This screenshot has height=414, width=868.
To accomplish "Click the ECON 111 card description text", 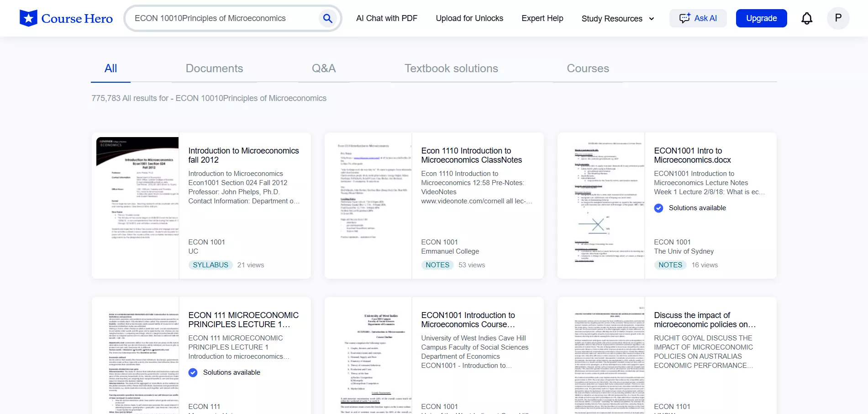I will (239, 347).
